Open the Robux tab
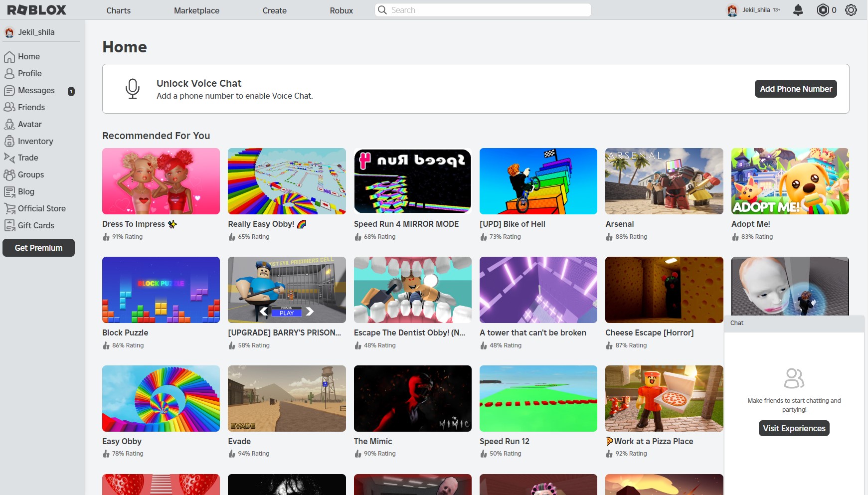The width and height of the screenshot is (868, 495). [342, 10]
